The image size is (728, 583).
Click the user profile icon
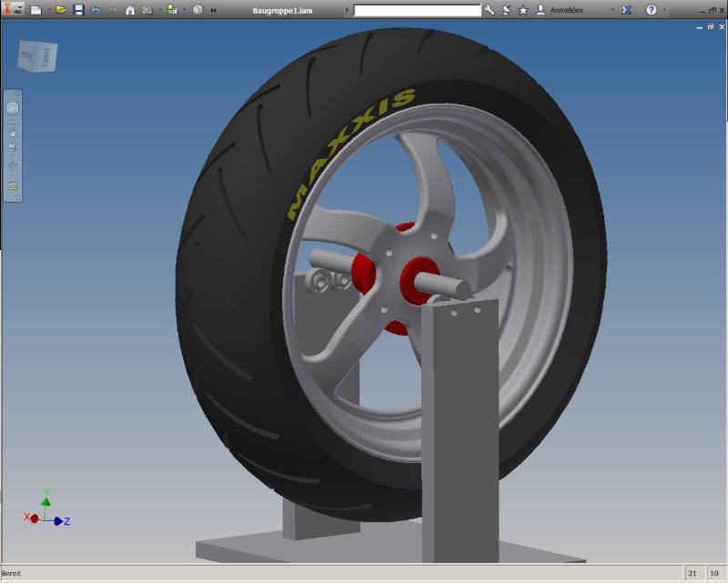click(541, 10)
